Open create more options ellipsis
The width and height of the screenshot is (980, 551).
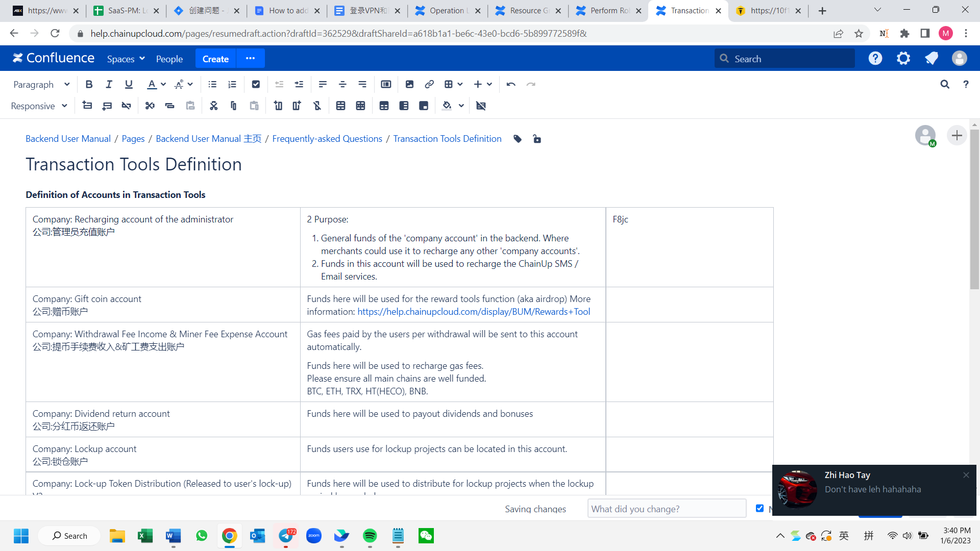point(250,58)
